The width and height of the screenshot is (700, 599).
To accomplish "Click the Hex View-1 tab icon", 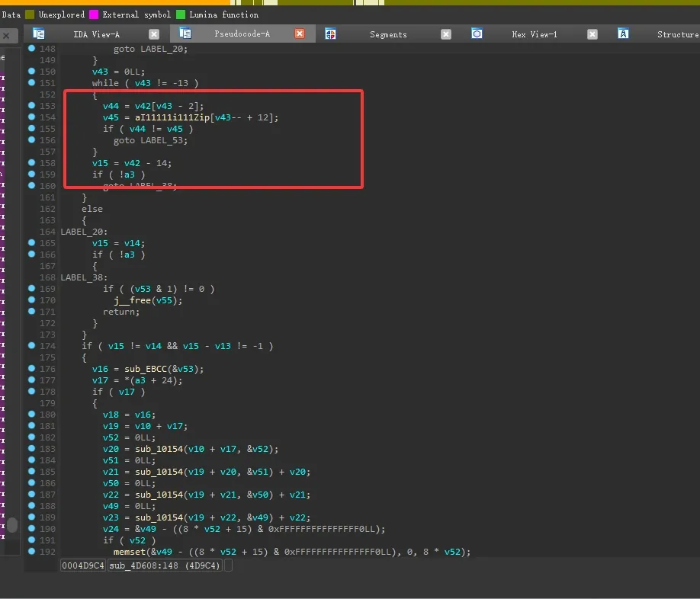I will point(477,34).
